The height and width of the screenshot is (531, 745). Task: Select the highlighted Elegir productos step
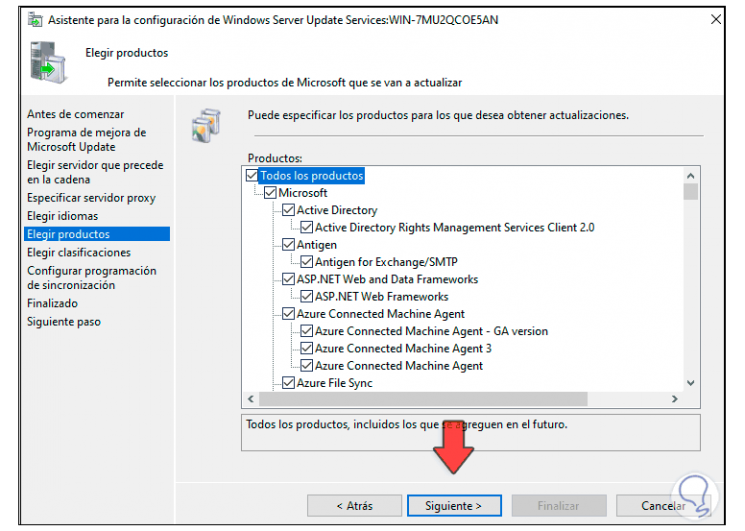point(97,234)
